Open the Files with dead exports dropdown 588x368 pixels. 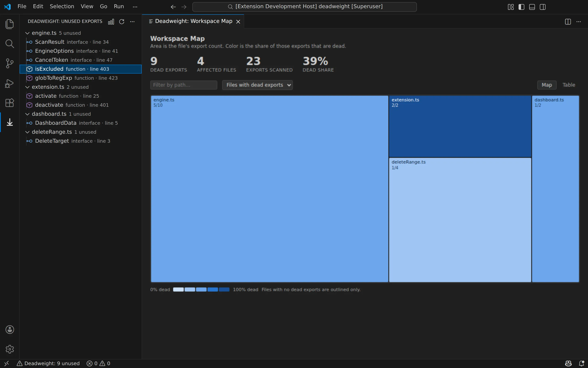click(257, 85)
